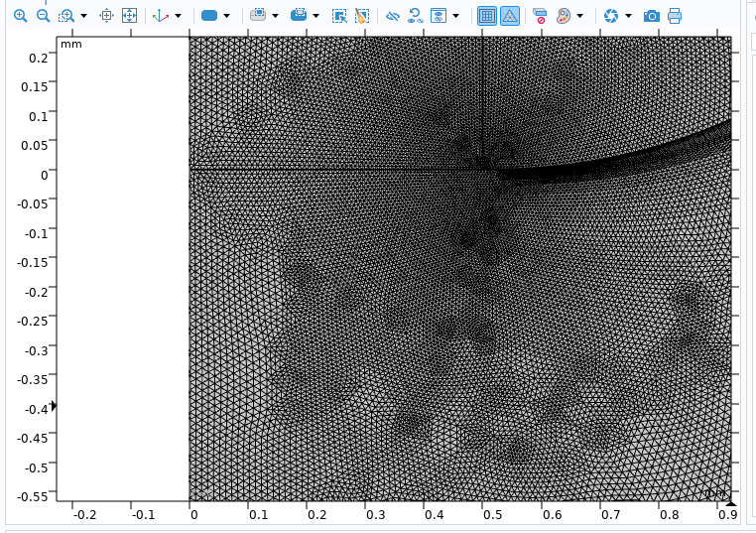Viewport: 756px width, 533px height.
Task: Click the Reset Hiding icon
Action: [415, 16]
